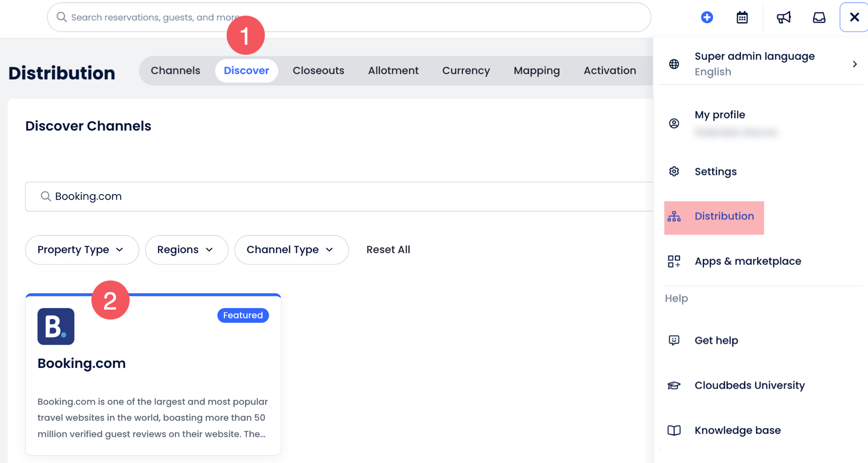Open the Regions filter dropdown
The image size is (868, 463).
186,250
